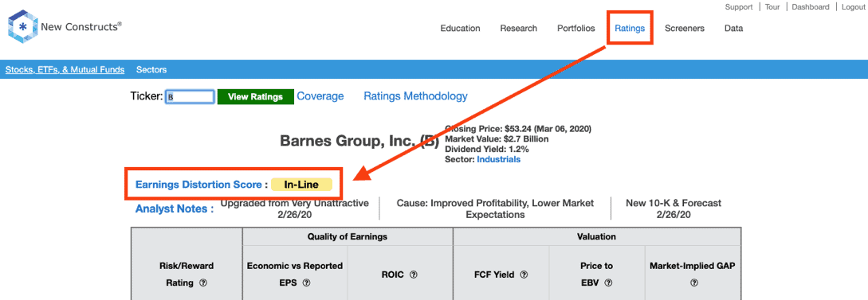Follow the Coverage link
This screenshot has width=868, height=300.
[x=320, y=96]
